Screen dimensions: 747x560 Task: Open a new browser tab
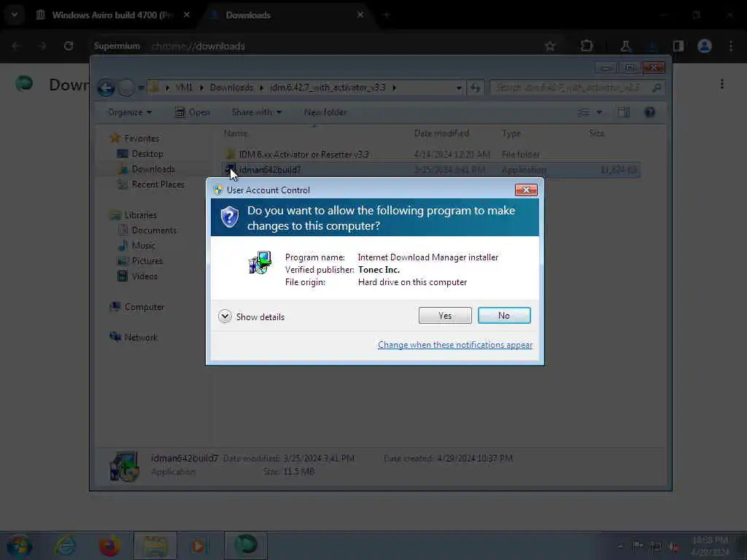pos(387,15)
